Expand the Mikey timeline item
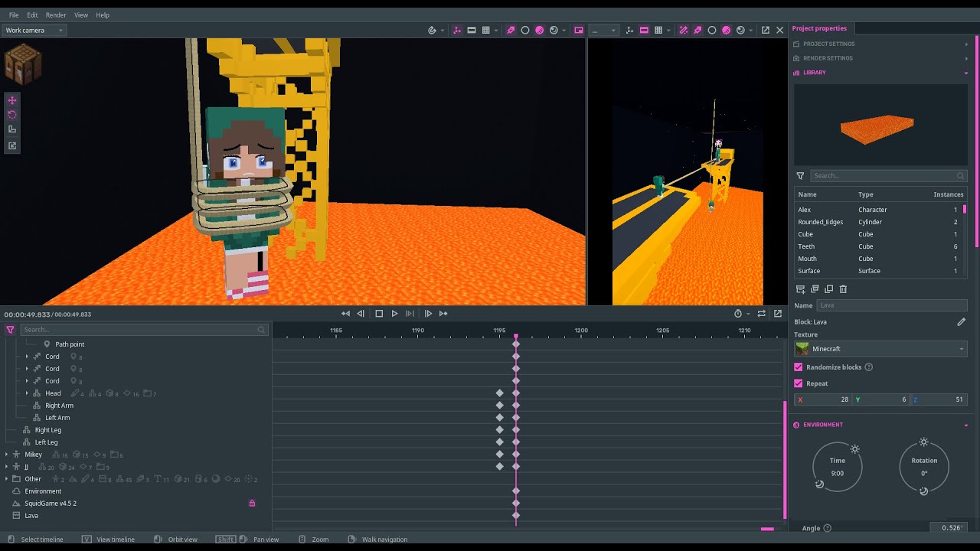 point(7,455)
